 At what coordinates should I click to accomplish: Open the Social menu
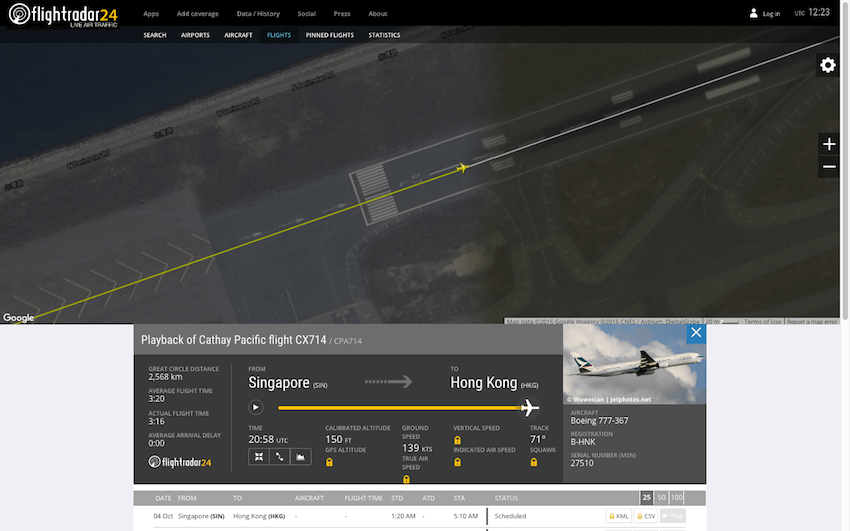point(306,14)
